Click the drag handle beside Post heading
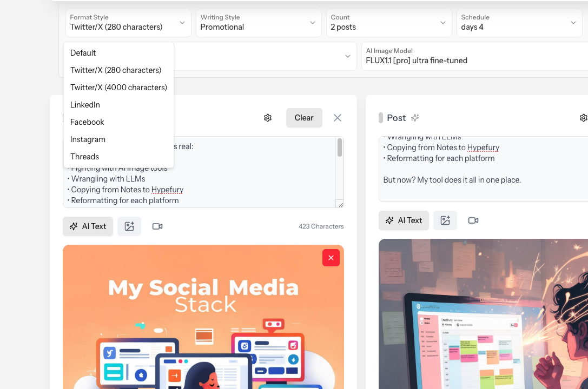Screen dimensions: 588x389 [x=381, y=118]
